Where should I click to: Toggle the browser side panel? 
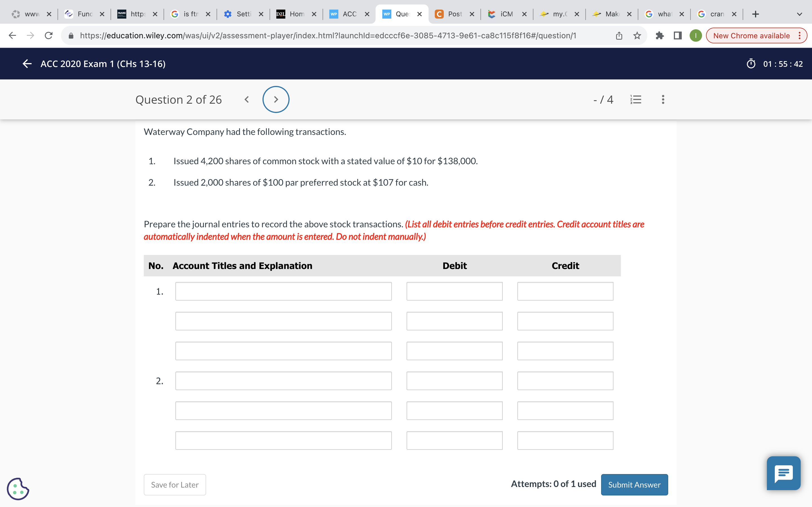678,35
